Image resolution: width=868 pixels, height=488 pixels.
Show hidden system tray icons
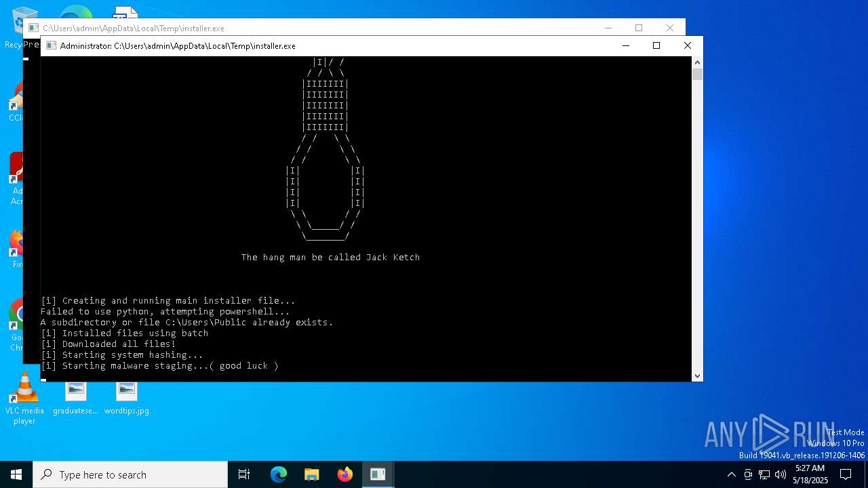point(731,474)
